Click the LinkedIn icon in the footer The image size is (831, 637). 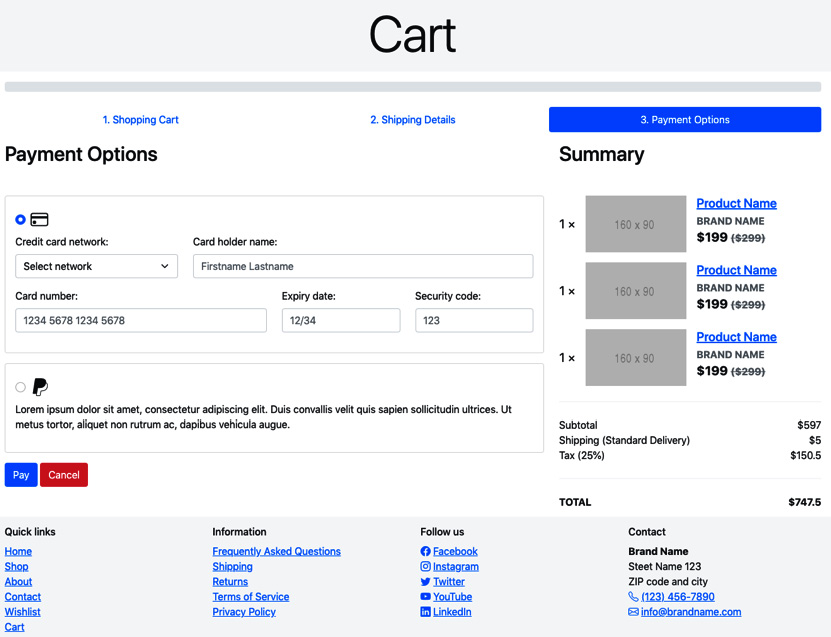click(424, 611)
